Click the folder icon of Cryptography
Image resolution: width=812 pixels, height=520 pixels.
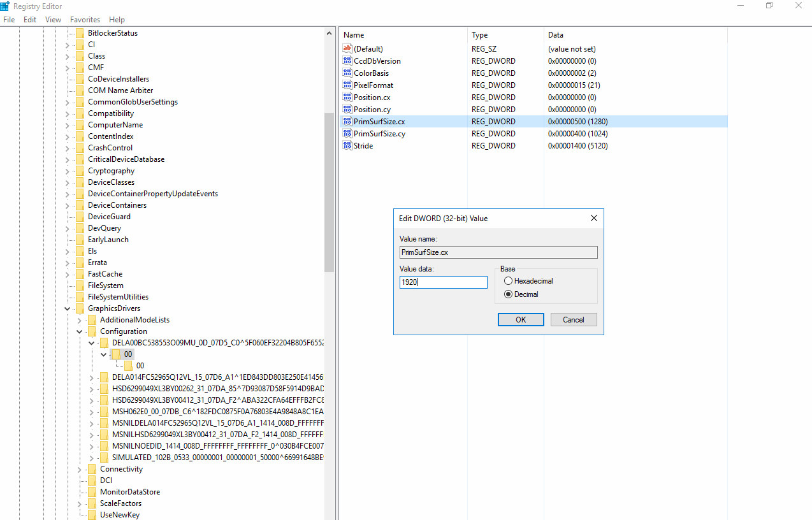80,171
